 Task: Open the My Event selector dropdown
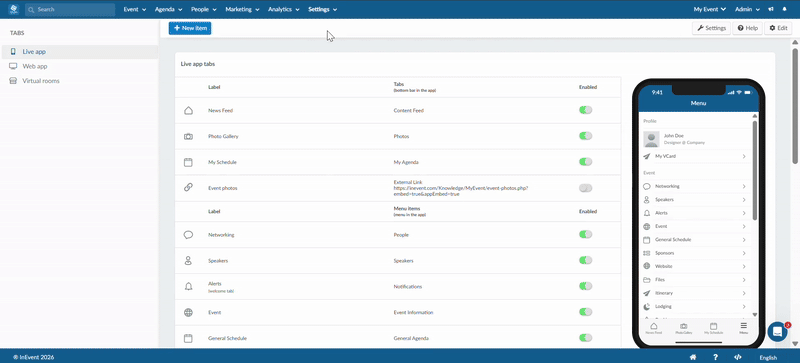[710, 9]
